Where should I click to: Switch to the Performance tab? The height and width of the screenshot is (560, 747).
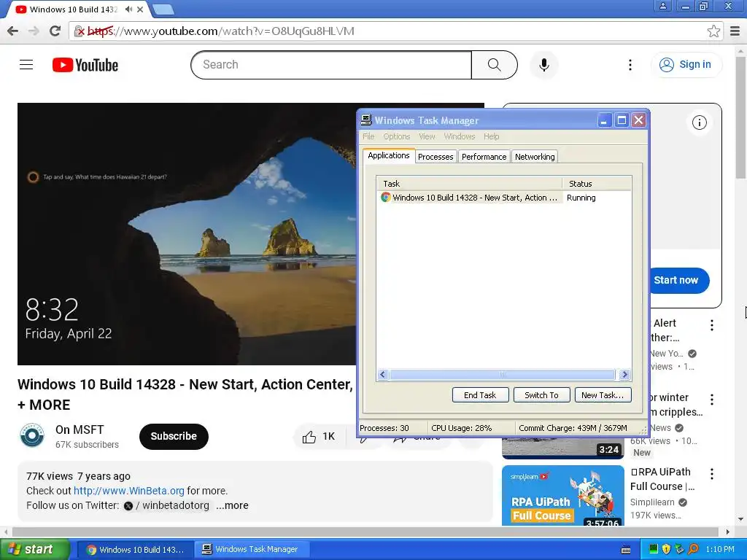(484, 157)
